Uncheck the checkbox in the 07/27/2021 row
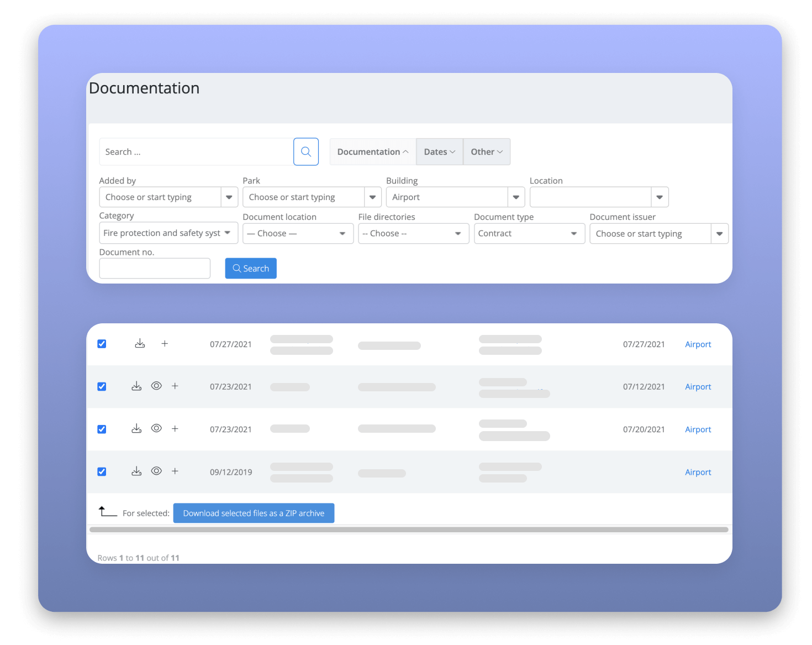Image resolution: width=812 pixels, height=645 pixels. tap(102, 344)
